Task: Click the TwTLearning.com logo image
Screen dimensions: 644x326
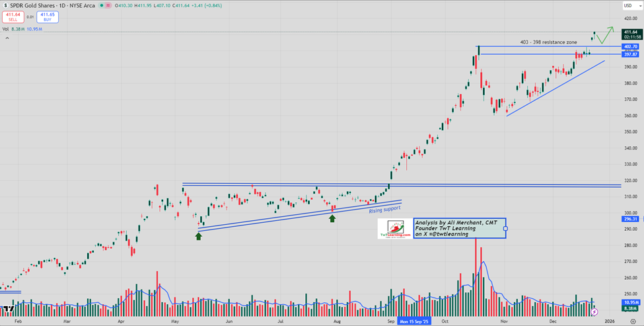Action: [394, 228]
